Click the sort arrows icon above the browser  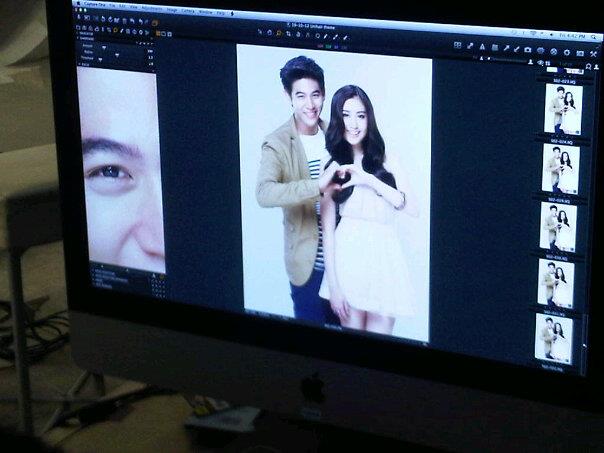[x=547, y=63]
